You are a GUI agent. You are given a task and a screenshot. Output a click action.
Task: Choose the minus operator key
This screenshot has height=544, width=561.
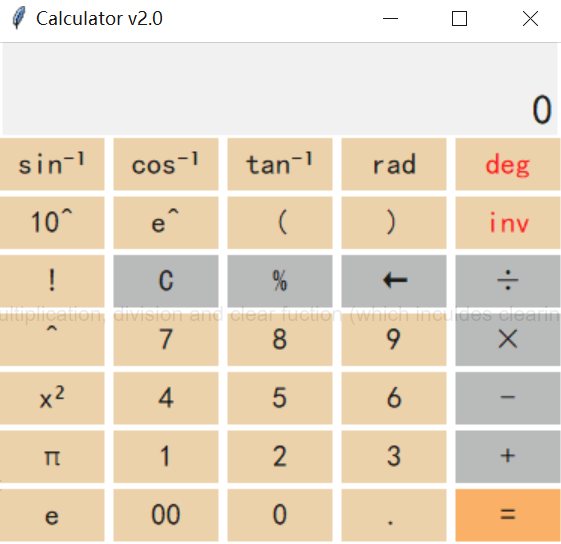(508, 398)
